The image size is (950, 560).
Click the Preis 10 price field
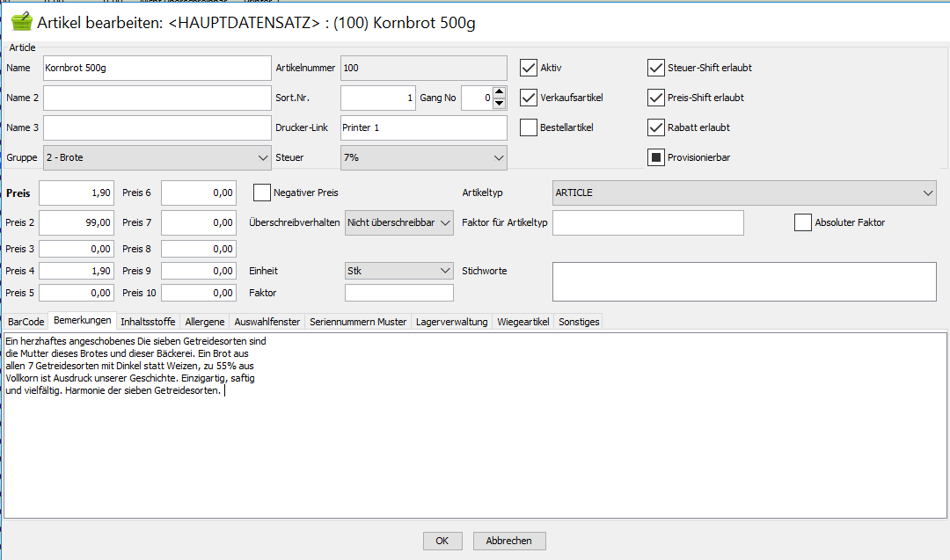click(199, 293)
